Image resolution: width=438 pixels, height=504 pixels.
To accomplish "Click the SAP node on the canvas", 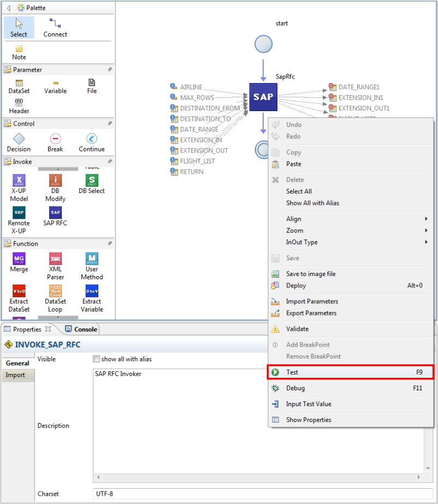I will point(263,97).
